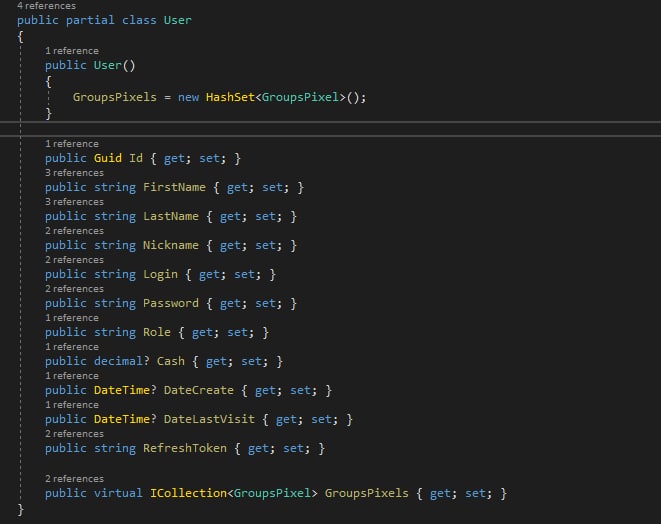
Task: Click the DateTime type on the DateLastVisit line
Action: [121, 419]
